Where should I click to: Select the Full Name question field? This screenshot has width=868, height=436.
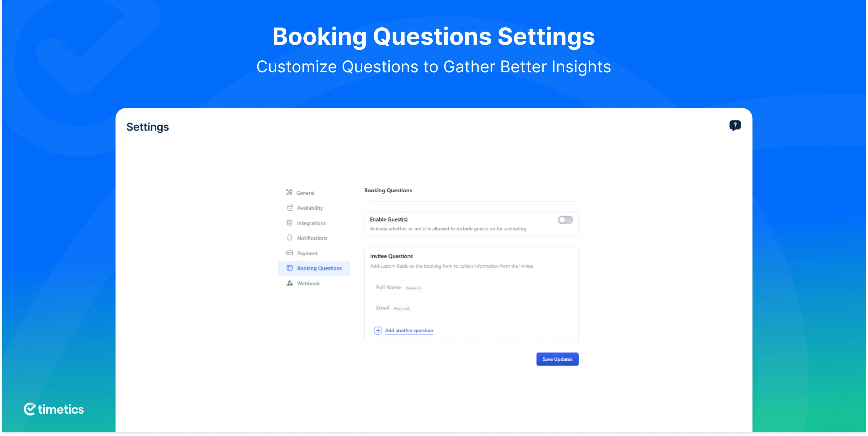[472, 287]
